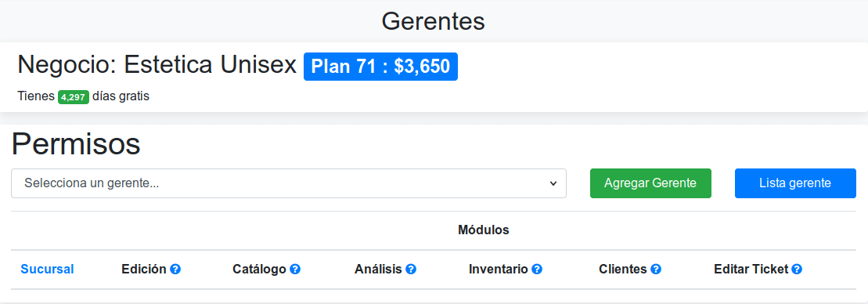
Task: Follow the blue Sucursal link
Action: [x=47, y=269]
